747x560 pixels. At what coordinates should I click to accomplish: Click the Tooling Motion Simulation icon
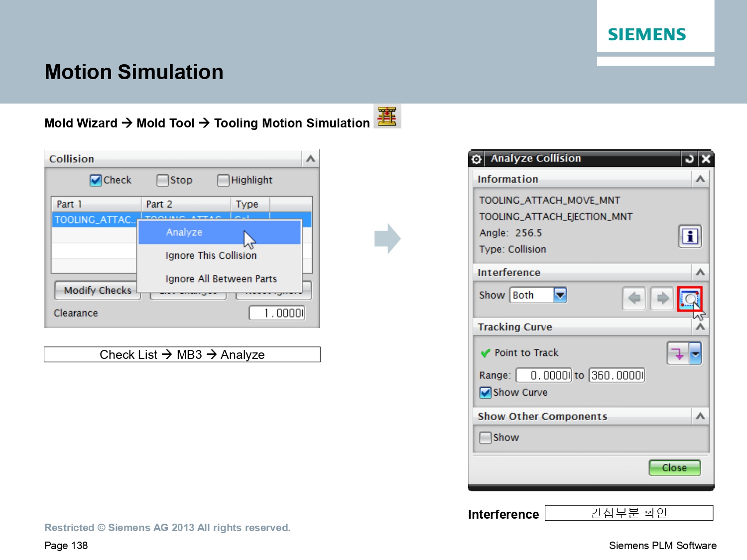(x=387, y=116)
